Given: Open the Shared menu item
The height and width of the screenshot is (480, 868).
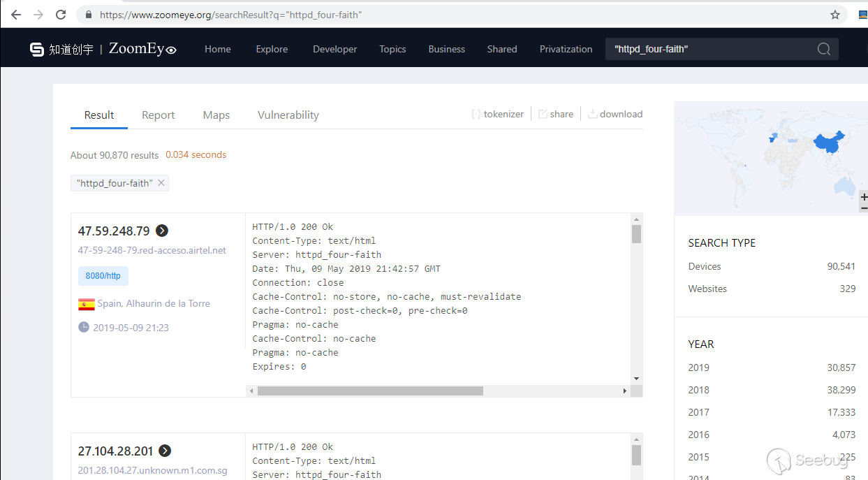Looking at the screenshot, I should (x=502, y=49).
